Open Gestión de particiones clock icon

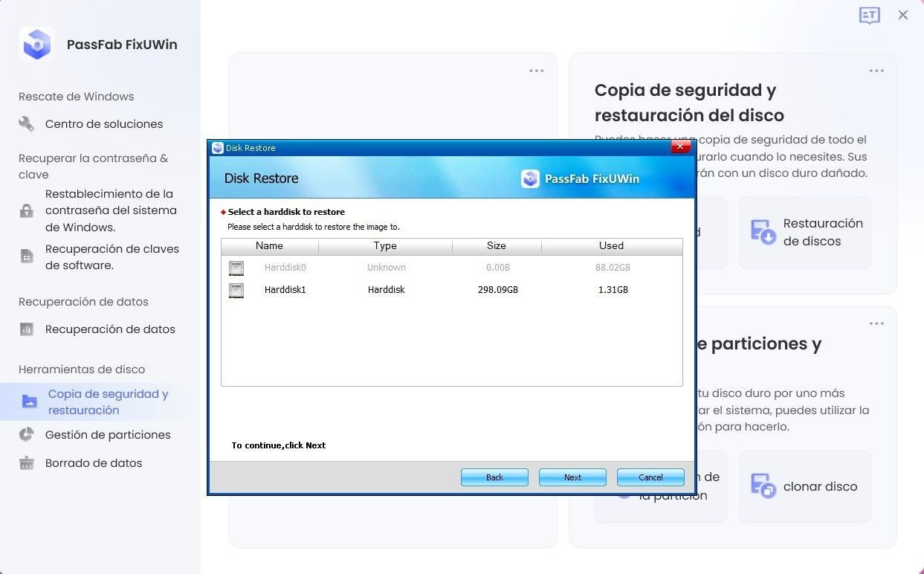26,434
